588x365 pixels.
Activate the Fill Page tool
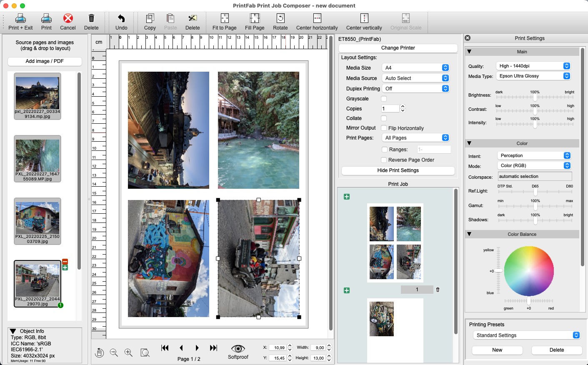point(254,19)
